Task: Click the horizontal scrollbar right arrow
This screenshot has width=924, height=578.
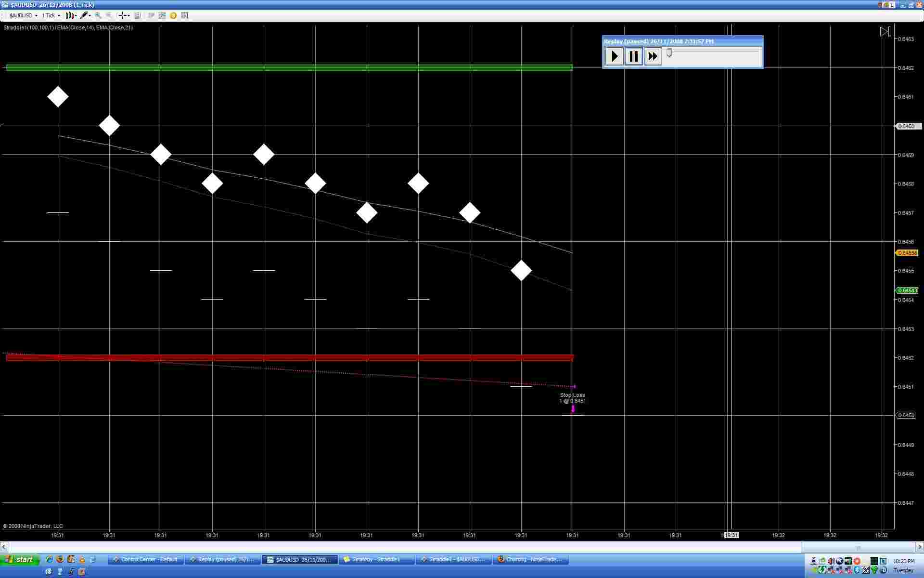Action: pos(919,547)
